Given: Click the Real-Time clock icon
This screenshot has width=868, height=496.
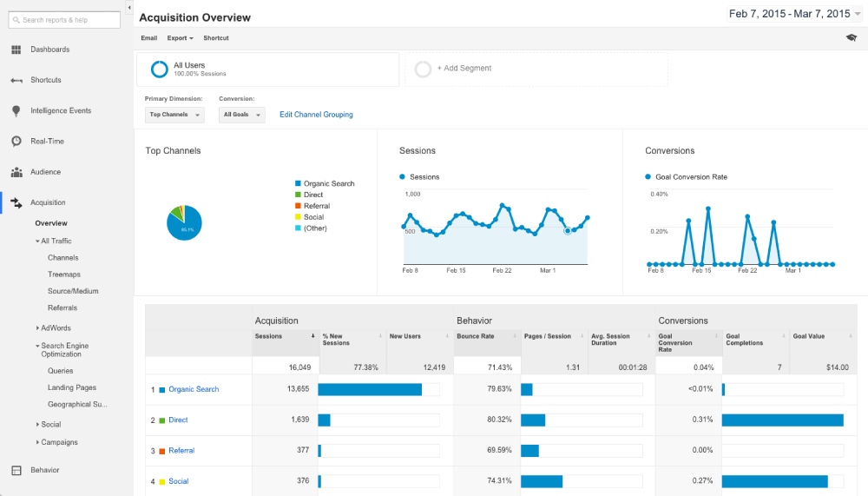Looking at the screenshot, I should tap(16, 142).
